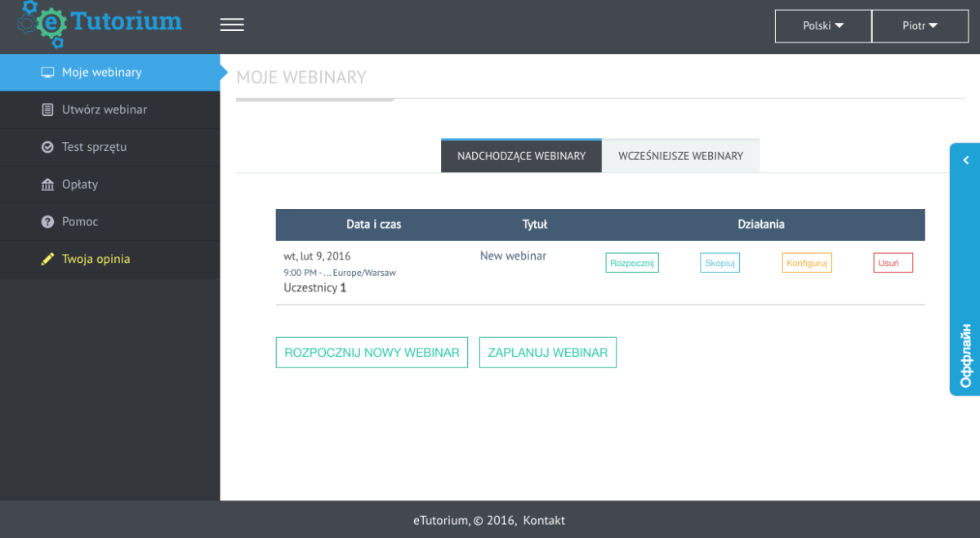
Task: Click the checkmark icon beside Test sprzętu
Action: 47,147
